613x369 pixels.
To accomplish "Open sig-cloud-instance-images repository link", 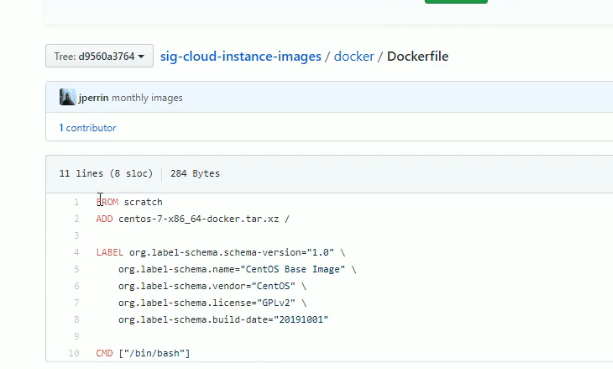I will (240, 56).
